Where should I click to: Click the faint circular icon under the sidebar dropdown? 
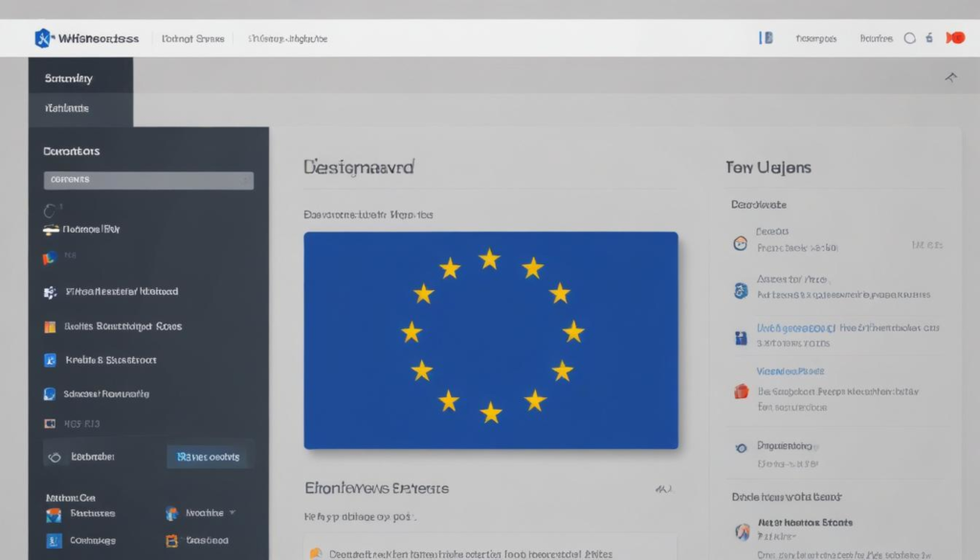(x=50, y=210)
